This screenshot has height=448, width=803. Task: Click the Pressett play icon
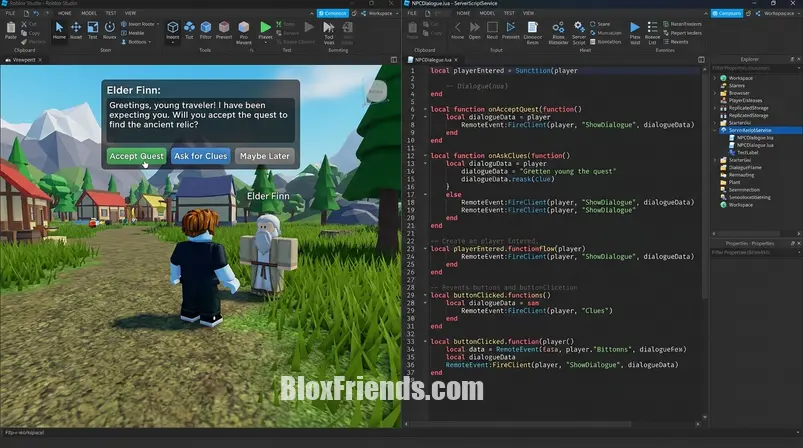pos(511,27)
